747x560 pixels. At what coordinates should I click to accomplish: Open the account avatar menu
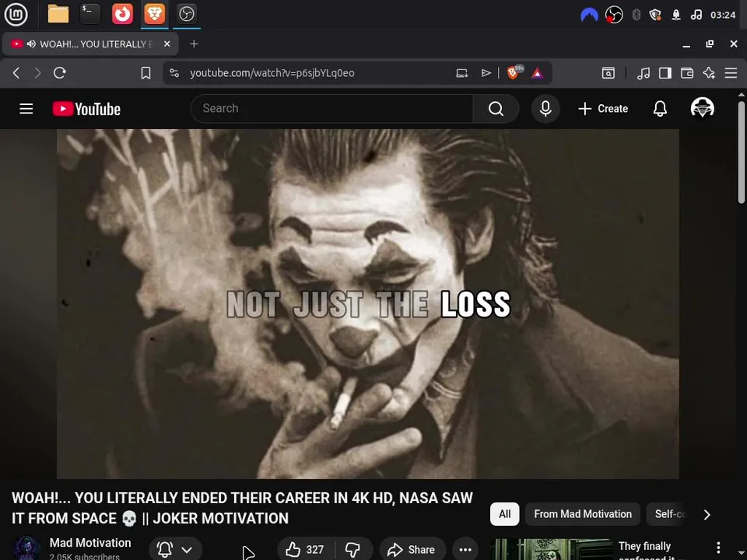(x=702, y=108)
